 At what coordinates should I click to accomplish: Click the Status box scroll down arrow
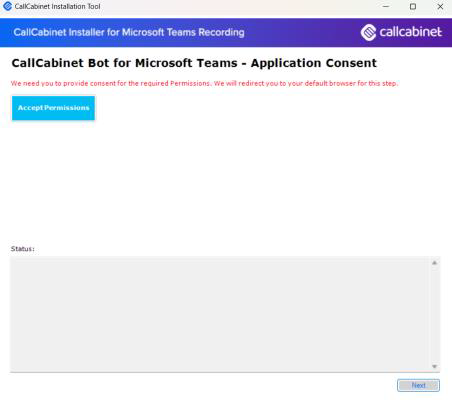pos(434,366)
